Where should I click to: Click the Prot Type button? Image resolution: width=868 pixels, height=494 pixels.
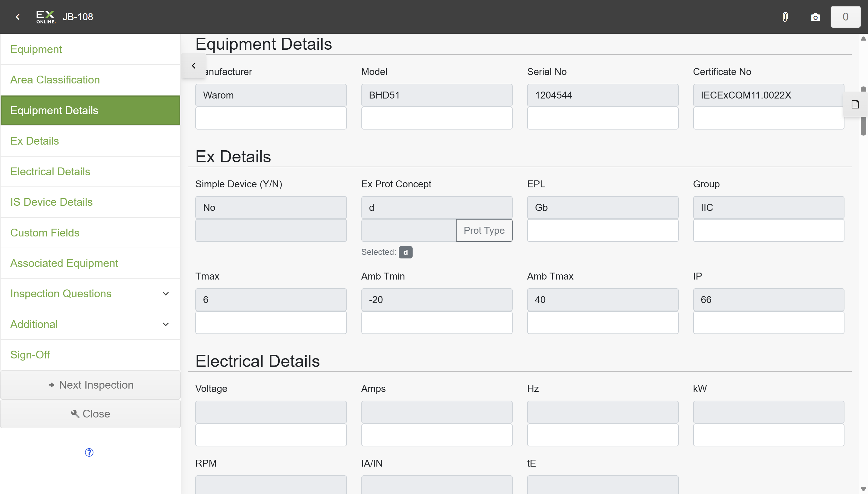[484, 230]
